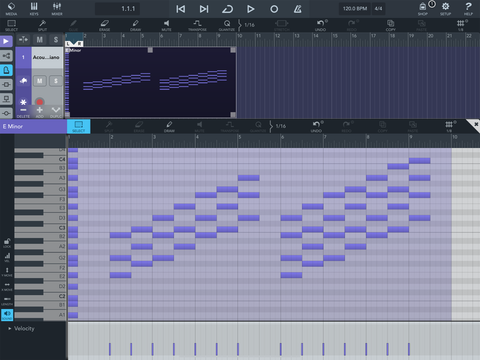The width and height of the screenshot is (480, 360).
Task: Add a new track
Action: coord(40,112)
